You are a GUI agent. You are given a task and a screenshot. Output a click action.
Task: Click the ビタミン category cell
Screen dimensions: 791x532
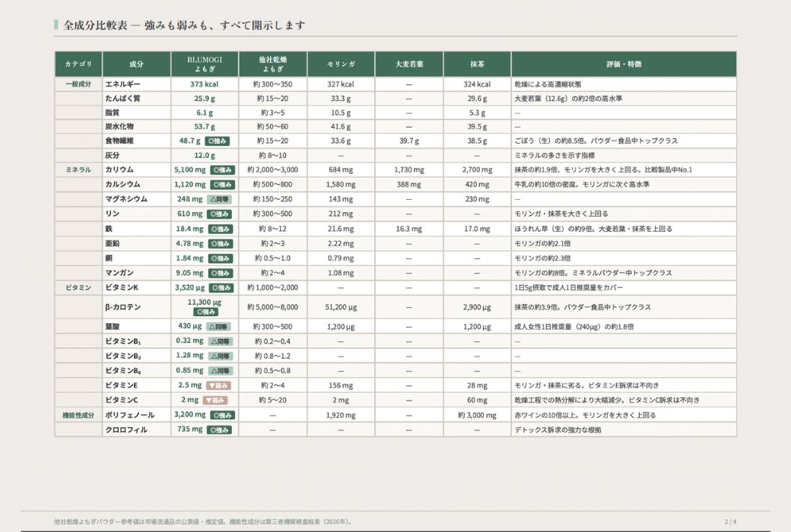(x=78, y=287)
